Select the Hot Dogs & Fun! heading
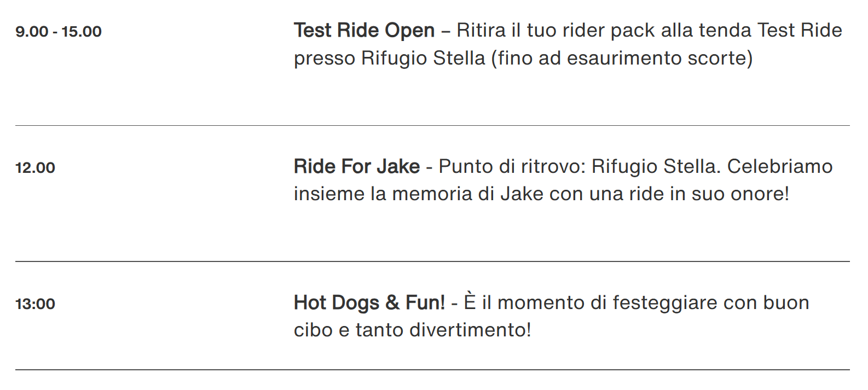Viewport: 868px width, 390px height. 369,302
